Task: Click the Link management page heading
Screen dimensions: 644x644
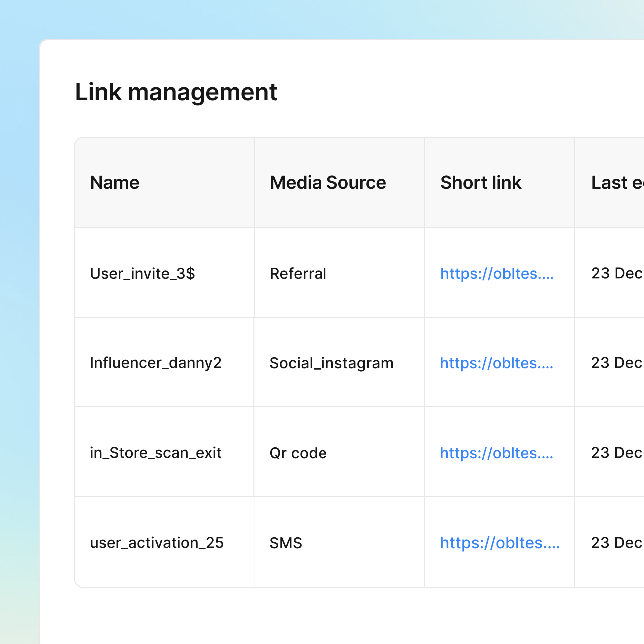Action: tap(176, 92)
